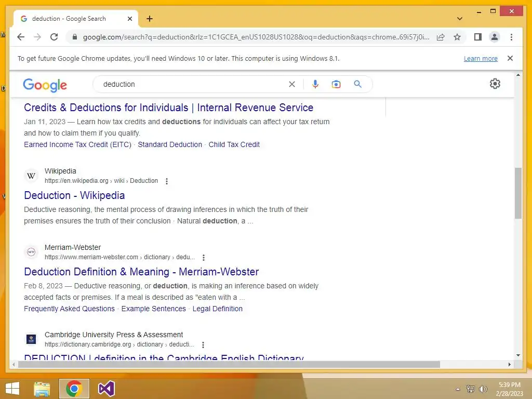Click the Wikipedia favicon
This screenshot has width=532, height=399.
coord(31,176)
